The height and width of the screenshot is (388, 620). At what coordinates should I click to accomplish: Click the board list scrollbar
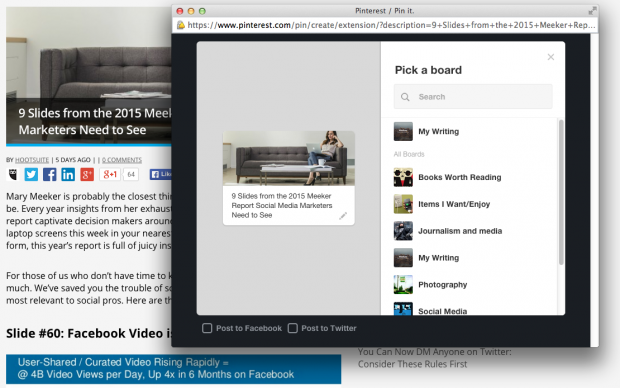point(561,192)
